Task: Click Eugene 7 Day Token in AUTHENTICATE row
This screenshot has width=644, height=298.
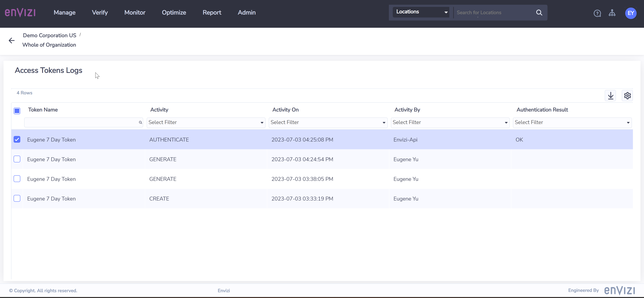Action: [x=51, y=140]
